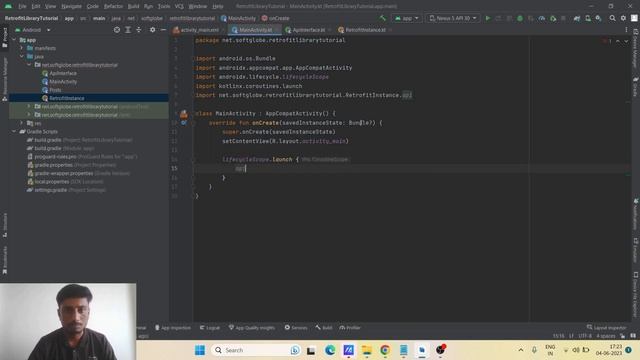Click the Profile app icon
This screenshot has height=360, width=640.
coord(542,18)
